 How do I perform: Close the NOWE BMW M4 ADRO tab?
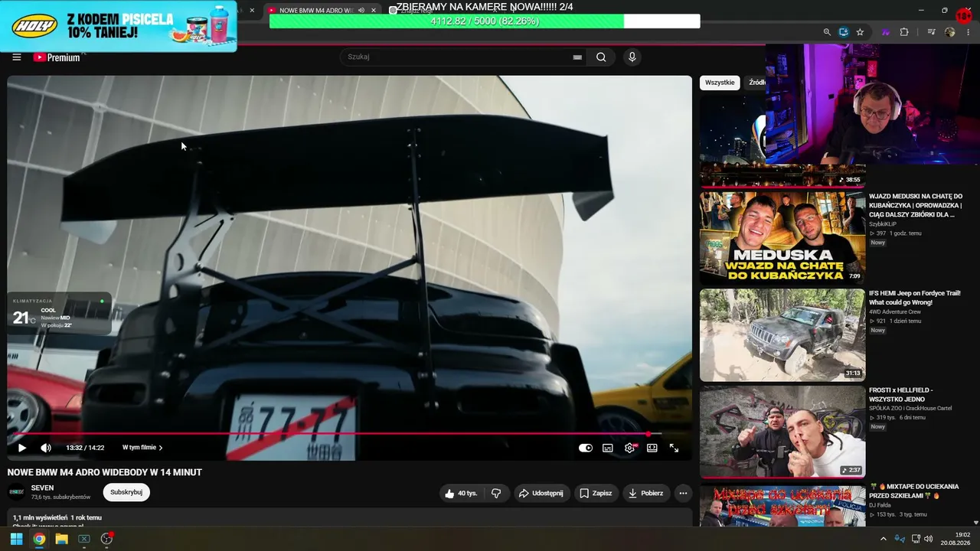(x=374, y=11)
